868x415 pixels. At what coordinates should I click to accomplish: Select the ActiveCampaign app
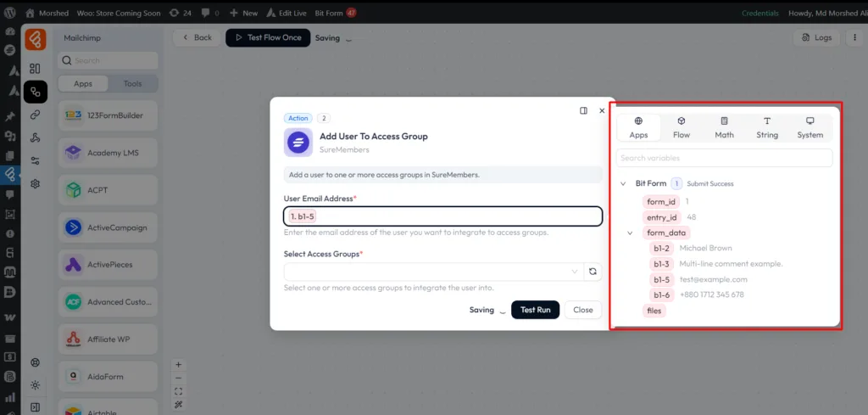(x=108, y=227)
